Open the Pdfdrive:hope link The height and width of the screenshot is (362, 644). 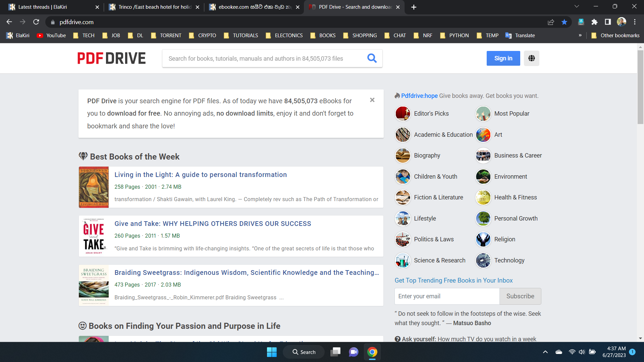click(x=419, y=96)
